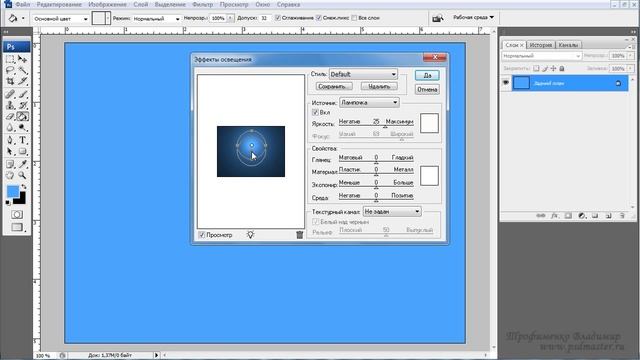Open the Изображение menu

click(x=107, y=4)
